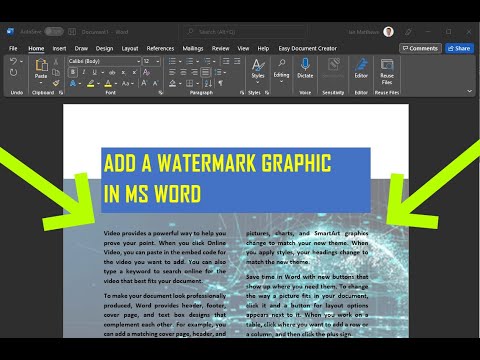480x360 pixels.
Task: Pick the yellow text highlight color
Action: (x=90, y=83)
